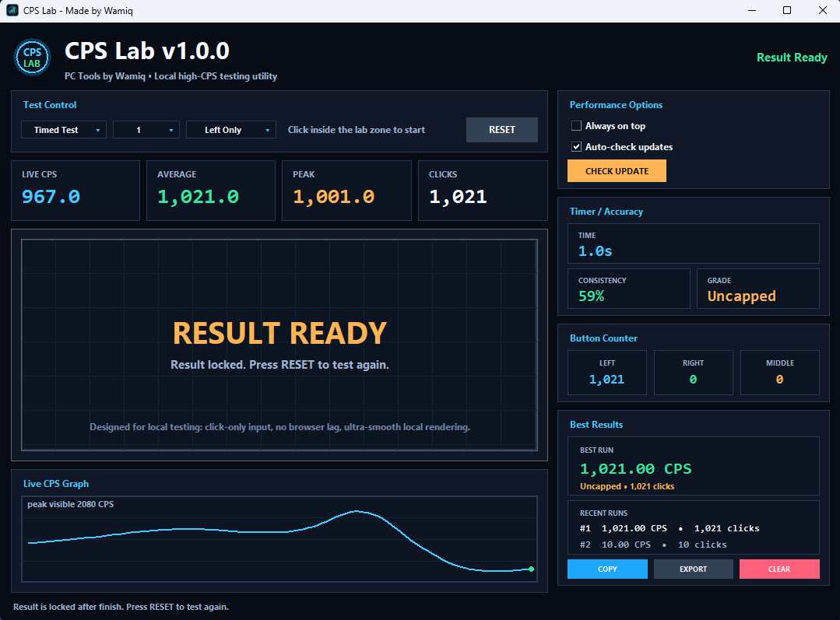This screenshot has width=840, height=620.
Task: Click the green endpoint on the CPS graph
Action: click(x=531, y=569)
